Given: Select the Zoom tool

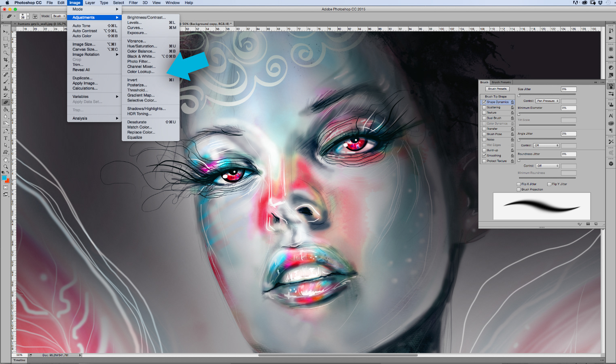Looking at the screenshot, I should point(6,167).
